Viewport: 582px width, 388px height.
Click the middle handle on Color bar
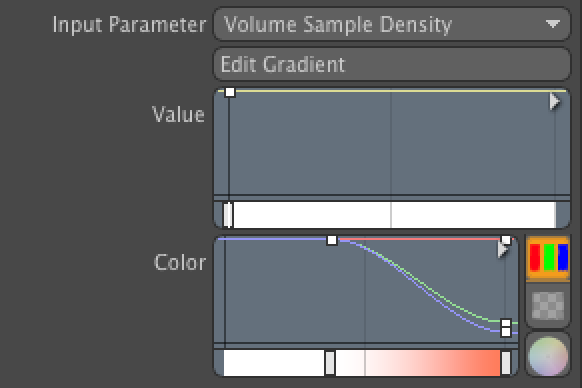click(x=330, y=363)
